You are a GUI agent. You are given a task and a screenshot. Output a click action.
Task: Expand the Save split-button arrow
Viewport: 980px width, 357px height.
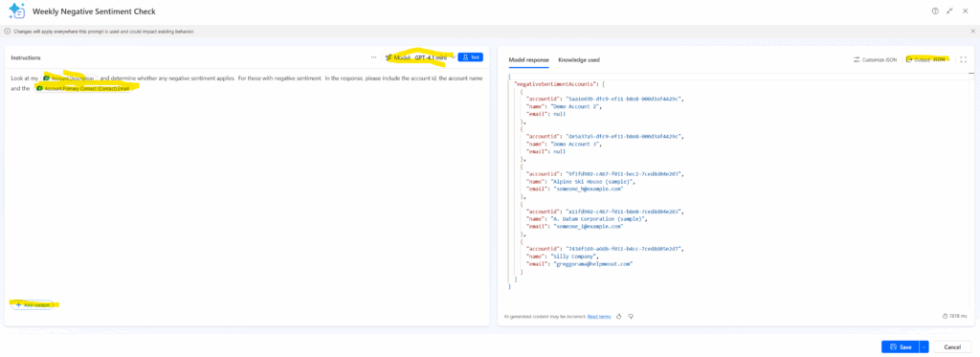tap(924, 347)
